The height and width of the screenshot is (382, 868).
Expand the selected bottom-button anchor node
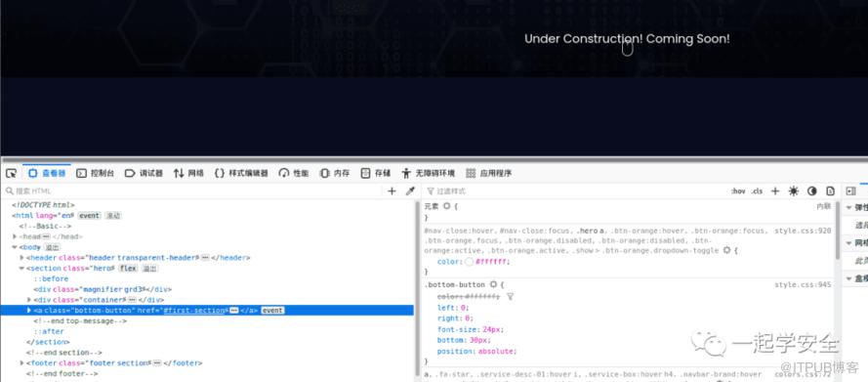point(29,310)
